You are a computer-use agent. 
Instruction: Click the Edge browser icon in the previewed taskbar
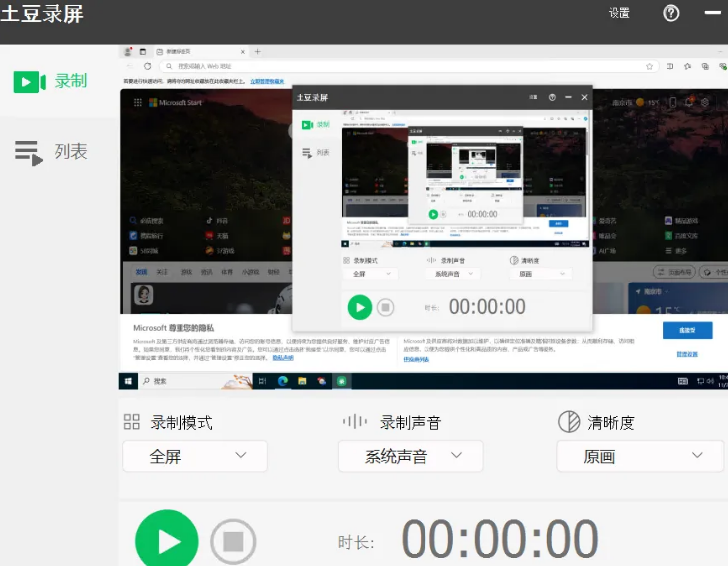(283, 381)
